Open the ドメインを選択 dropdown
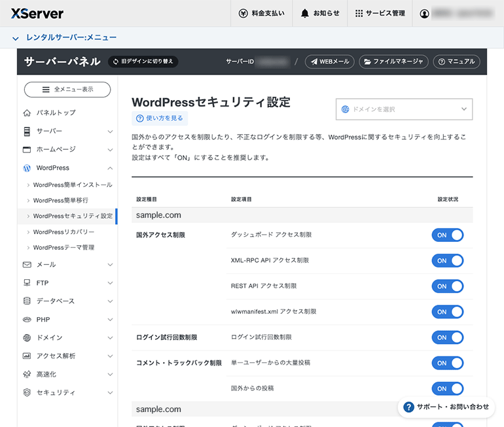This screenshot has width=504, height=427. (404, 109)
